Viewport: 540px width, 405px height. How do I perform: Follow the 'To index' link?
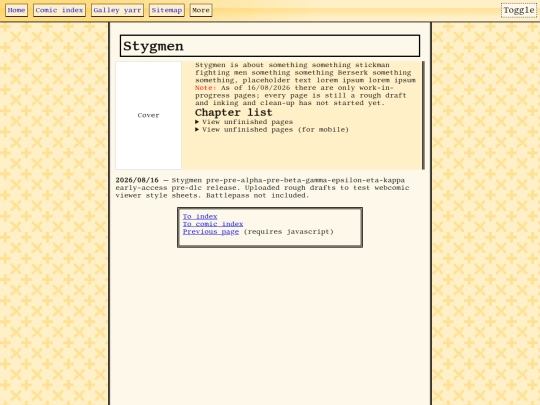pyautogui.click(x=200, y=216)
